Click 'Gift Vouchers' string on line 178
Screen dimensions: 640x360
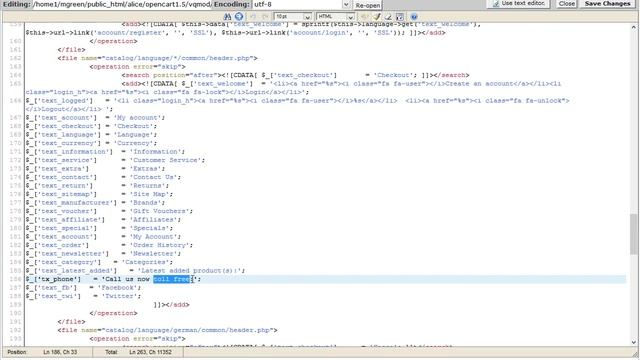[161, 211]
